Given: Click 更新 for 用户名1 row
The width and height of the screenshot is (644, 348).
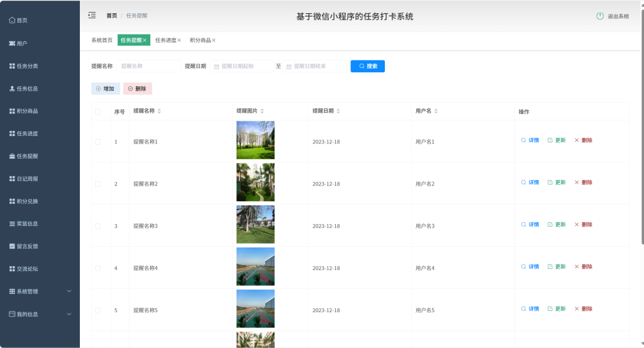Looking at the screenshot, I should (x=557, y=140).
